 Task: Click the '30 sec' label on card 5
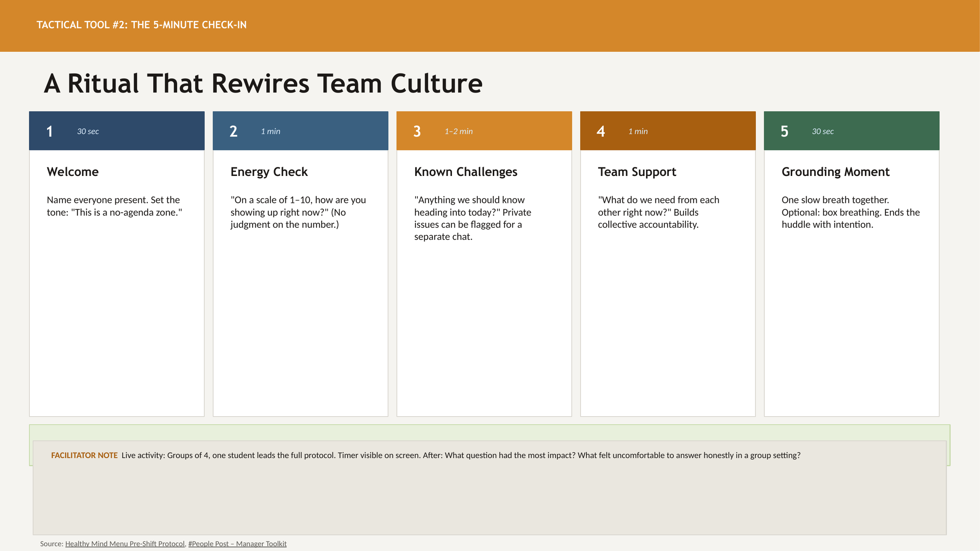click(822, 131)
